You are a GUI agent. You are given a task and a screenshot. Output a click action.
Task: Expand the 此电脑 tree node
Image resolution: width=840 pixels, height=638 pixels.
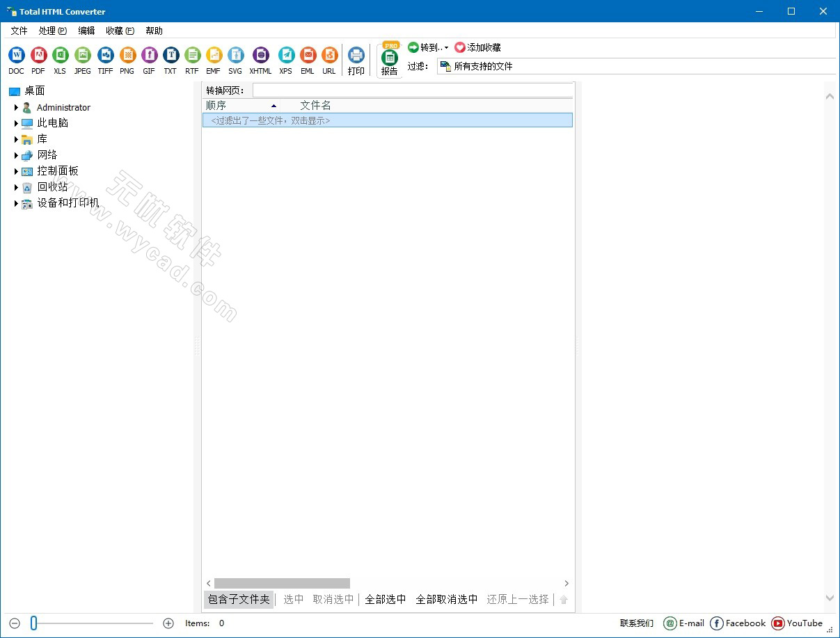pos(16,122)
